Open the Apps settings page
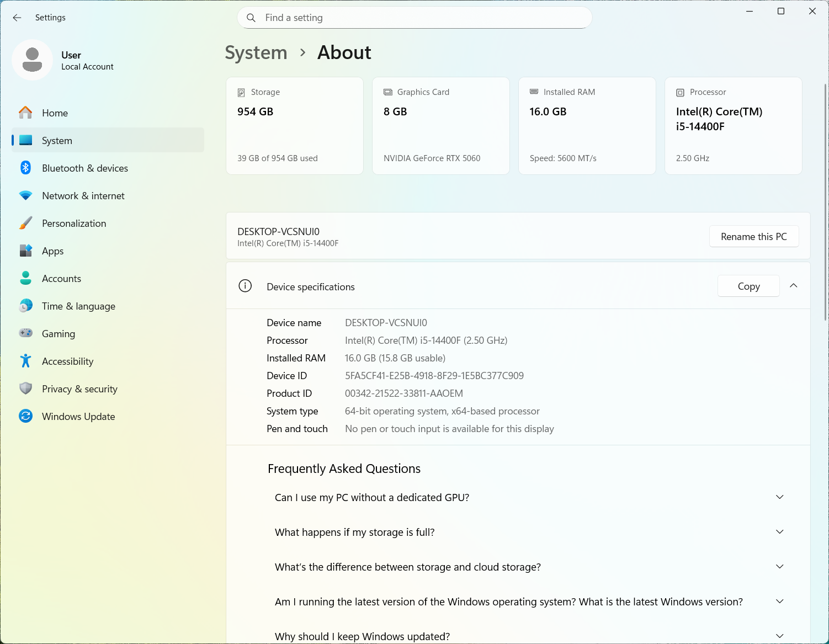 click(53, 251)
